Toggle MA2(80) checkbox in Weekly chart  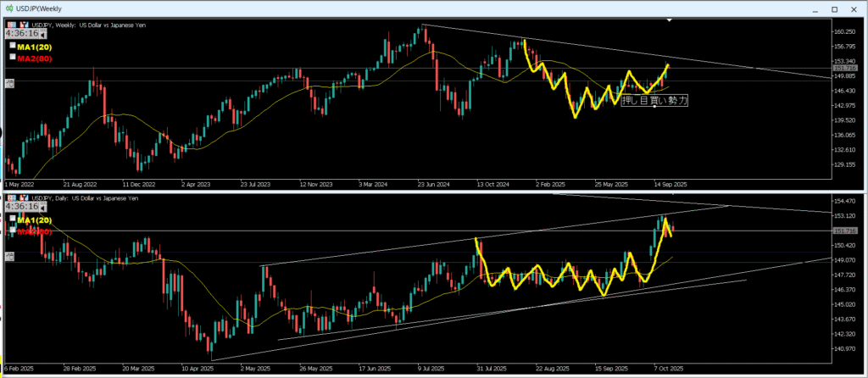click(x=13, y=57)
